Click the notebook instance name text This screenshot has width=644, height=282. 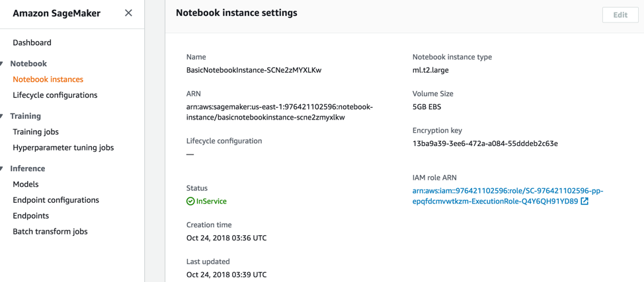(x=254, y=70)
